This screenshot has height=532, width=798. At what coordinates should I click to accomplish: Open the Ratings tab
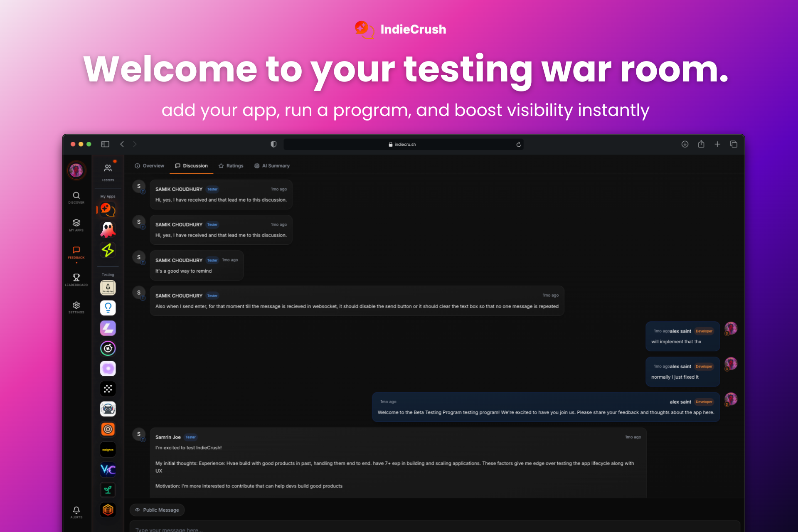pyautogui.click(x=231, y=166)
